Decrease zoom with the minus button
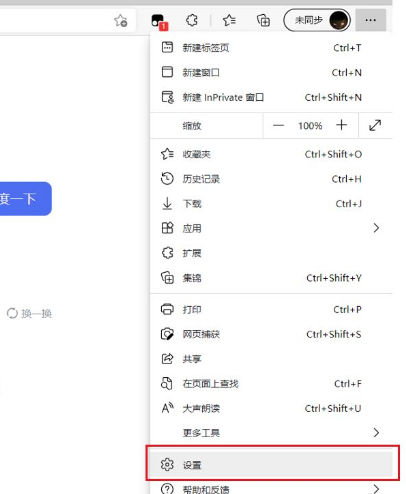This screenshot has height=494, width=406. point(278,126)
